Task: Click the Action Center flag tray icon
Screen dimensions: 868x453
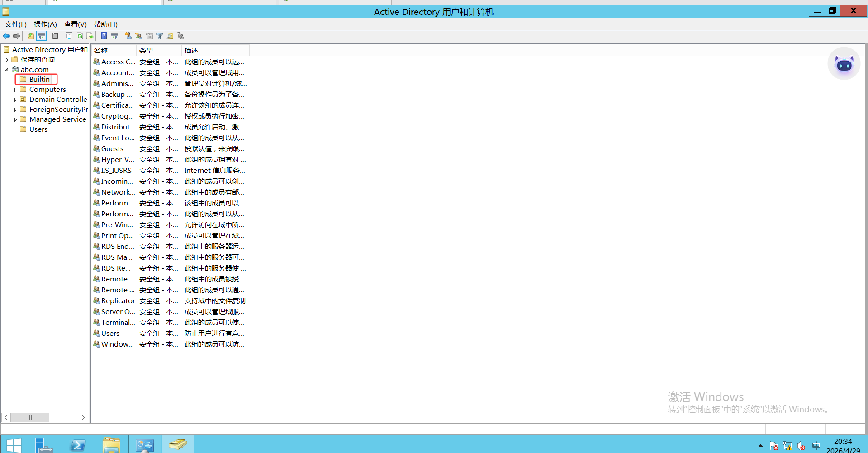Action: 774,446
